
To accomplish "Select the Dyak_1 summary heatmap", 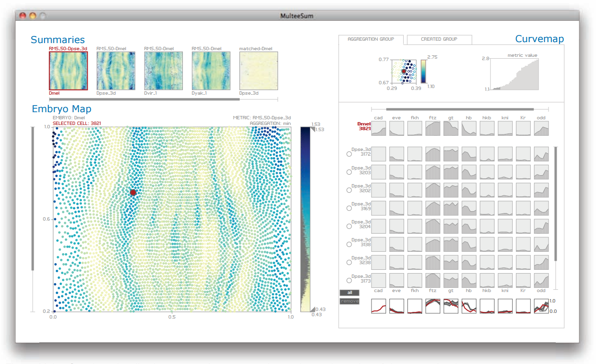I will (x=211, y=70).
